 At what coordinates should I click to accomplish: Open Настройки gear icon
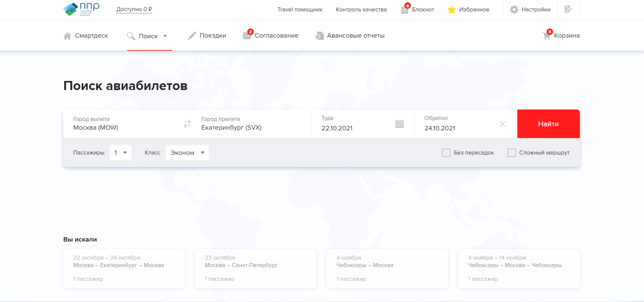[514, 10]
